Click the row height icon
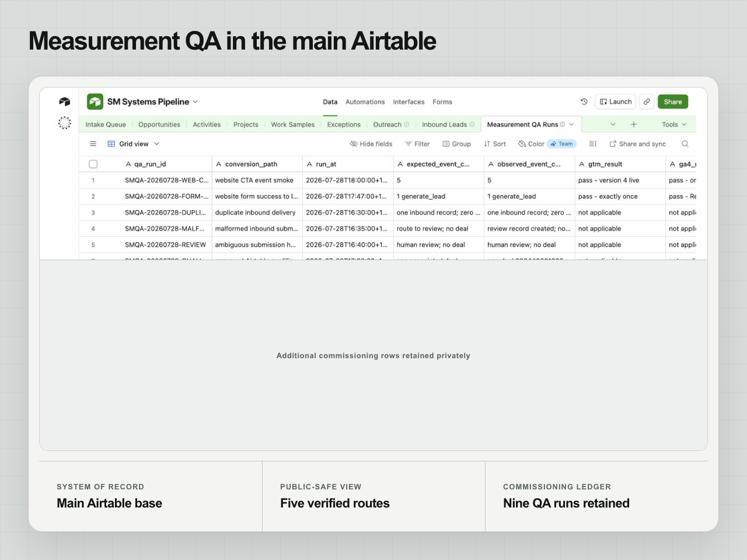Image resolution: width=747 pixels, height=560 pixels. 593,143
